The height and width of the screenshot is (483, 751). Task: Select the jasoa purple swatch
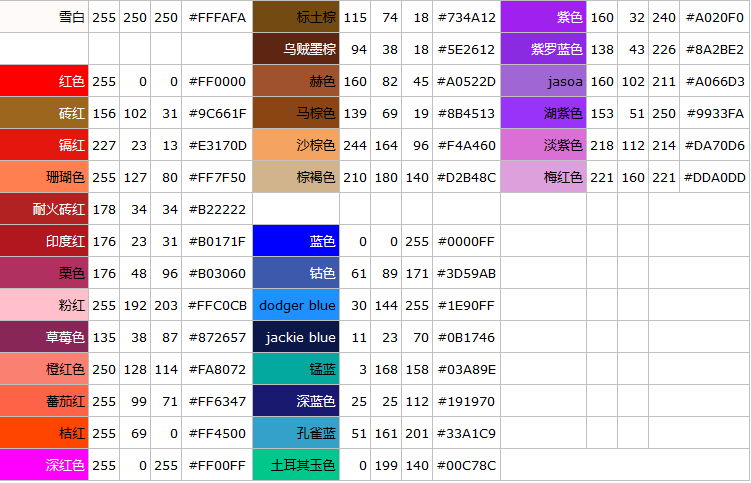pyautogui.click(x=544, y=81)
